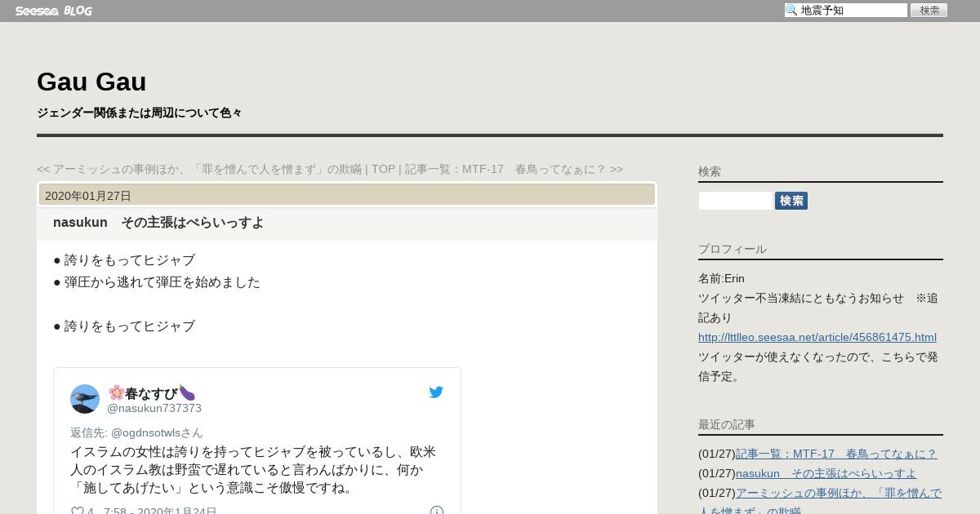Like the tweet via heart icon

78,512
